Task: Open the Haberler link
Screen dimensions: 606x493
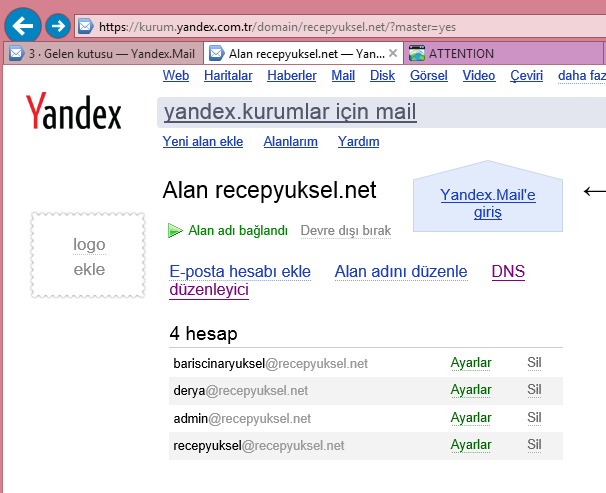Action: click(x=292, y=75)
